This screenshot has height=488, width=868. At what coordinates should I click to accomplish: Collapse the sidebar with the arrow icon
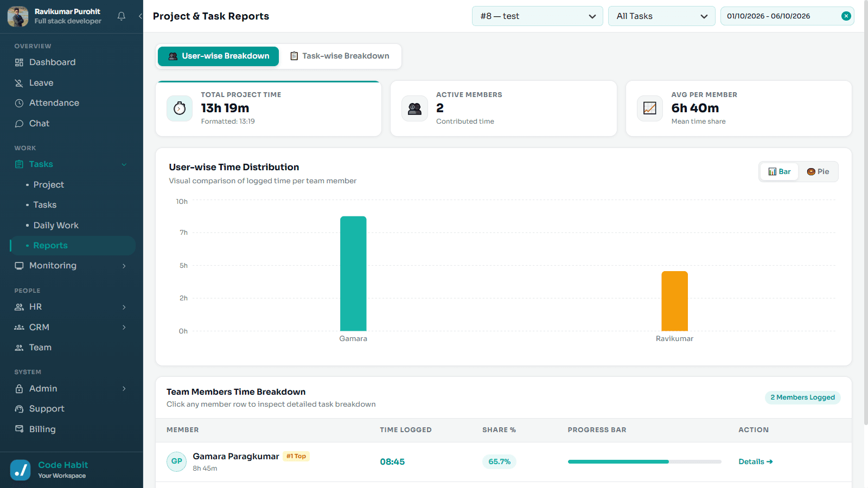tap(140, 16)
